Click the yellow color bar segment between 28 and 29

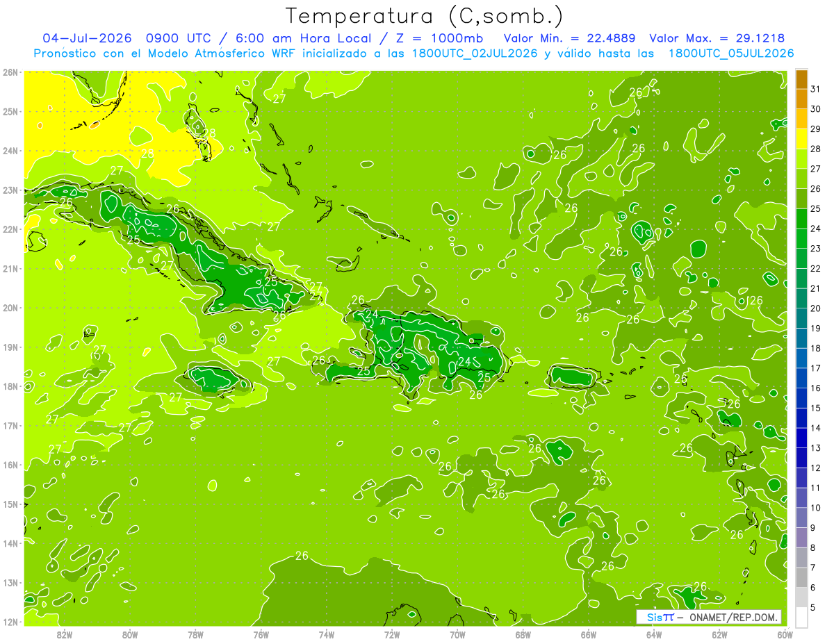801,139
